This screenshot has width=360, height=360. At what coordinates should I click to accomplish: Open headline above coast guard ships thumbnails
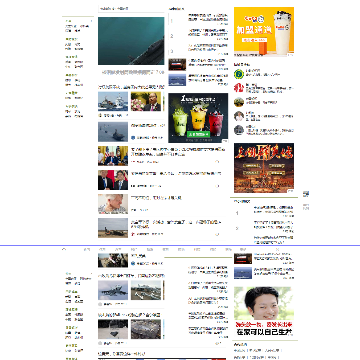click(131, 87)
